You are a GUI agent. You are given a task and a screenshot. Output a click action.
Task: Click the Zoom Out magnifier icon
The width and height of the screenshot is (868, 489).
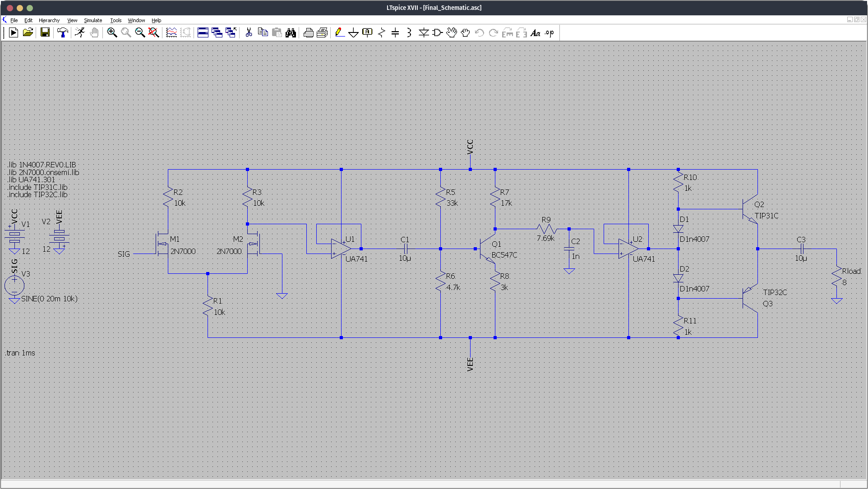(x=140, y=32)
